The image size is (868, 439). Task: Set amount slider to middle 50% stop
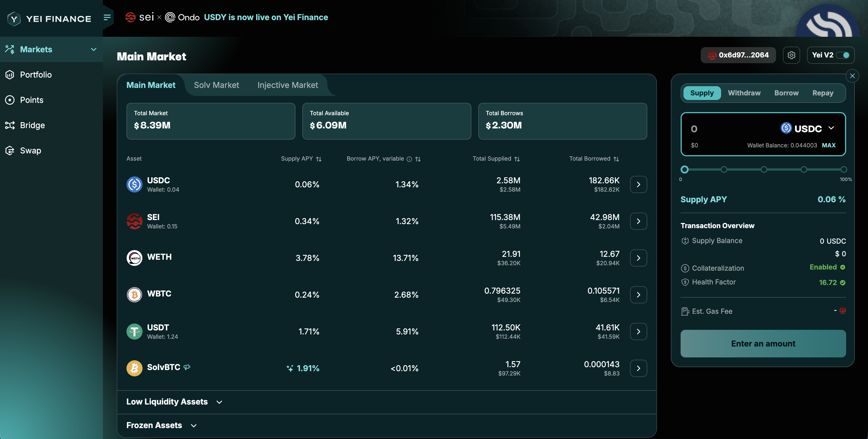coord(764,170)
